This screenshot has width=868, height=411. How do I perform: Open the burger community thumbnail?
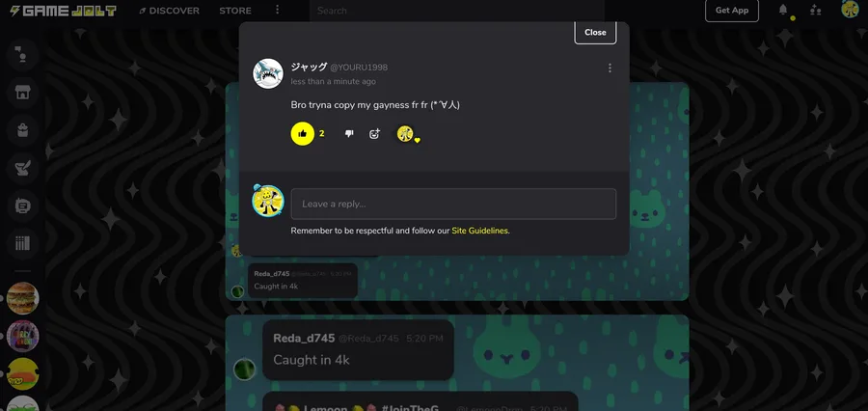pos(23,298)
